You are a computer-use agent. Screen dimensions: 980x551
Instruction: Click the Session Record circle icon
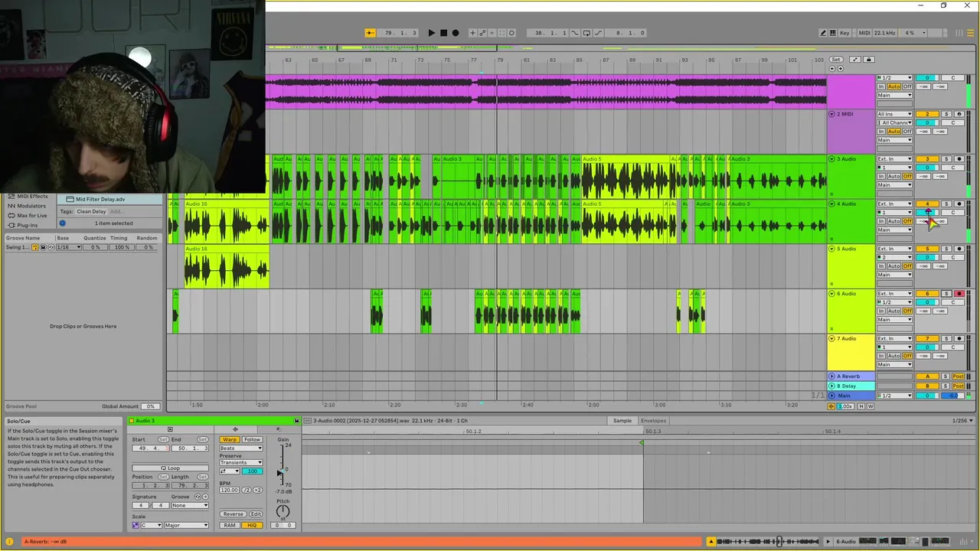[x=511, y=33]
